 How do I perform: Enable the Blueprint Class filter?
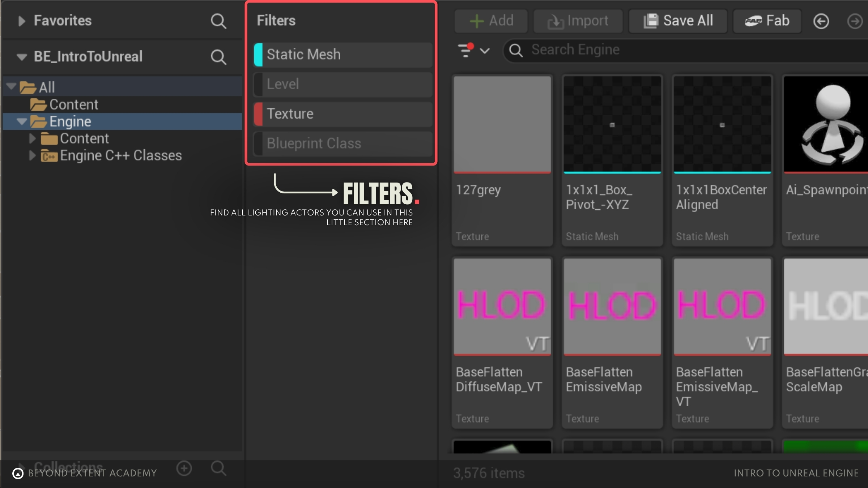click(314, 144)
